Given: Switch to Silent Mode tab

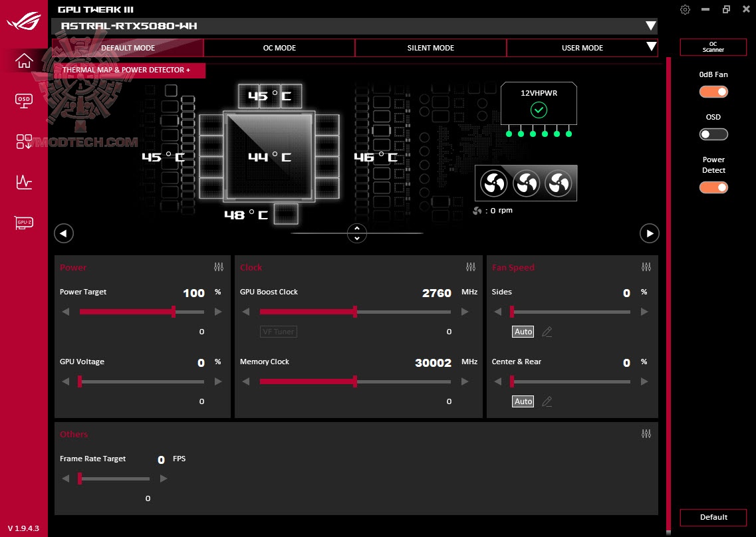Looking at the screenshot, I should pos(431,48).
